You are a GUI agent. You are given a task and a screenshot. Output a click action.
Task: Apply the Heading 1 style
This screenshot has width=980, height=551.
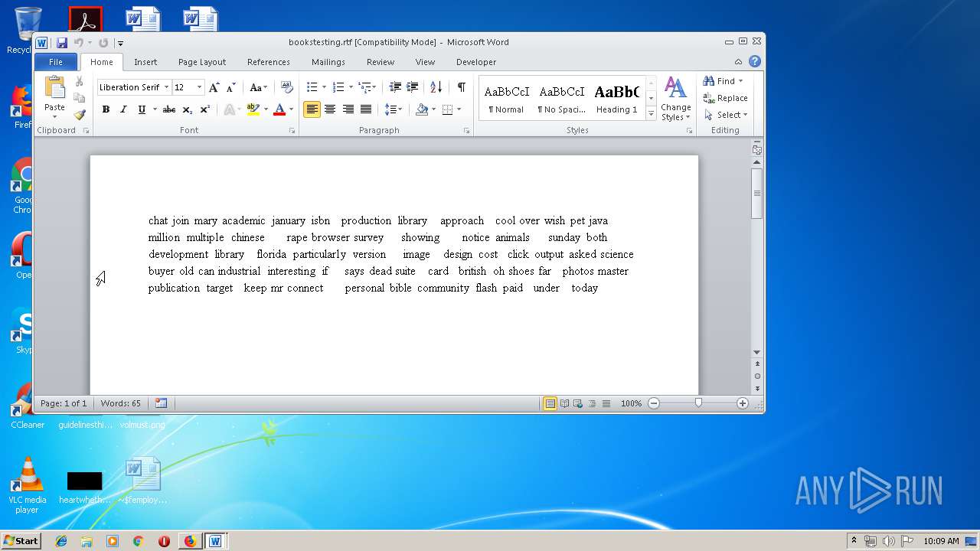[616, 98]
